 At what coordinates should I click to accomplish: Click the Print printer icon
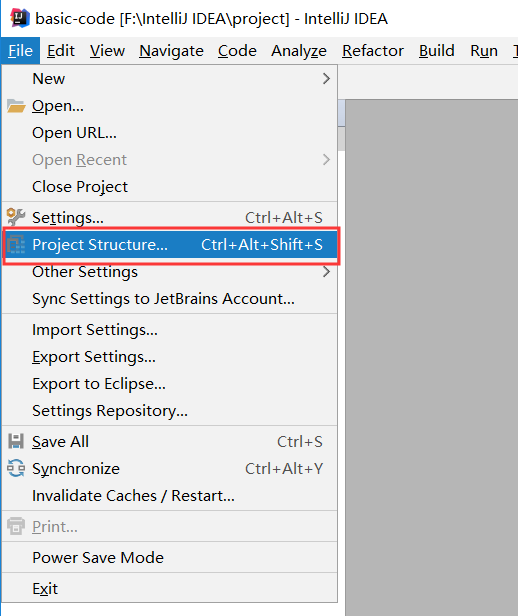pyautogui.click(x=16, y=526)
